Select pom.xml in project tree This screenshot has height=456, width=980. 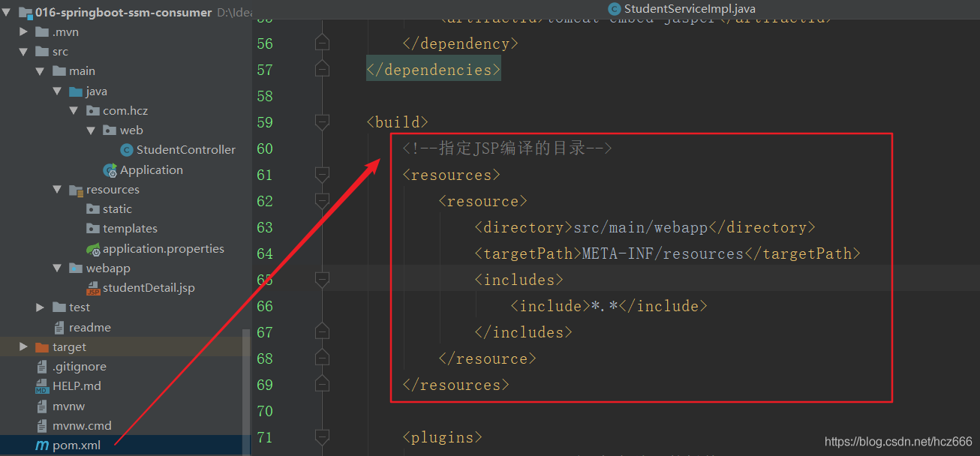click(77, 445)
